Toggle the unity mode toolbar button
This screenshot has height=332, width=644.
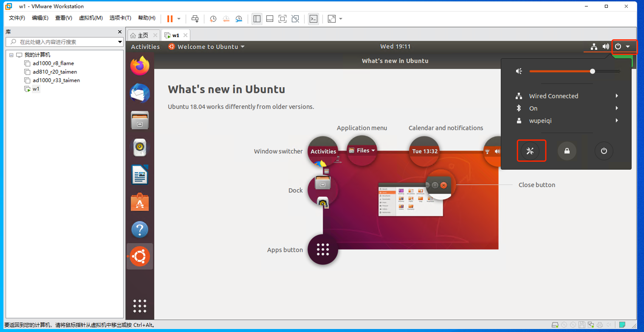coord(295,19)
